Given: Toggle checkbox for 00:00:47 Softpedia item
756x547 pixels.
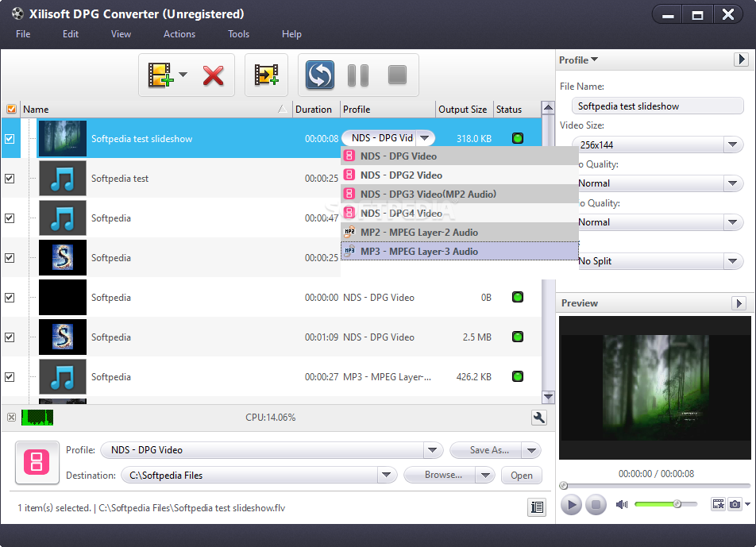Looking at the screenshot, I should click(x=10, y=218).
